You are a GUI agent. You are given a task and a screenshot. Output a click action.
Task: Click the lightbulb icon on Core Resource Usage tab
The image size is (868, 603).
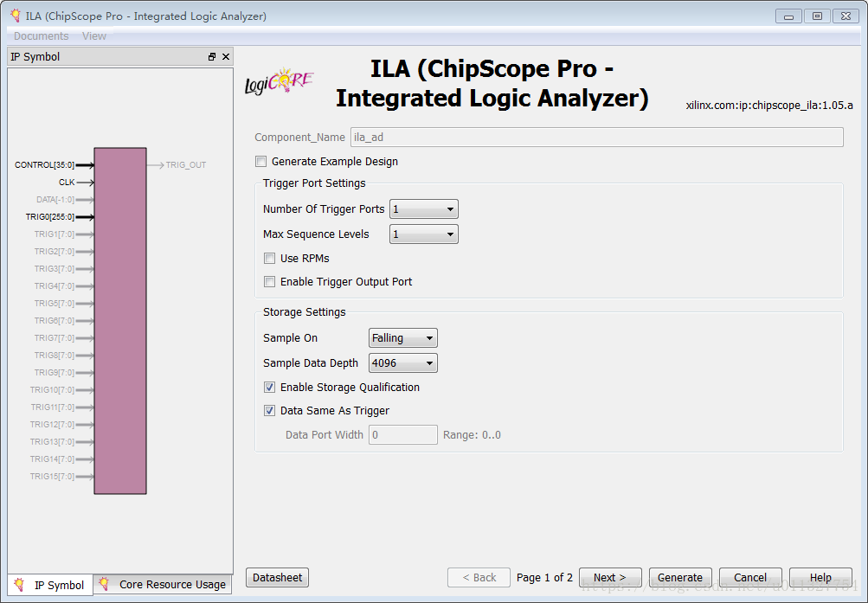pos(104,584)
